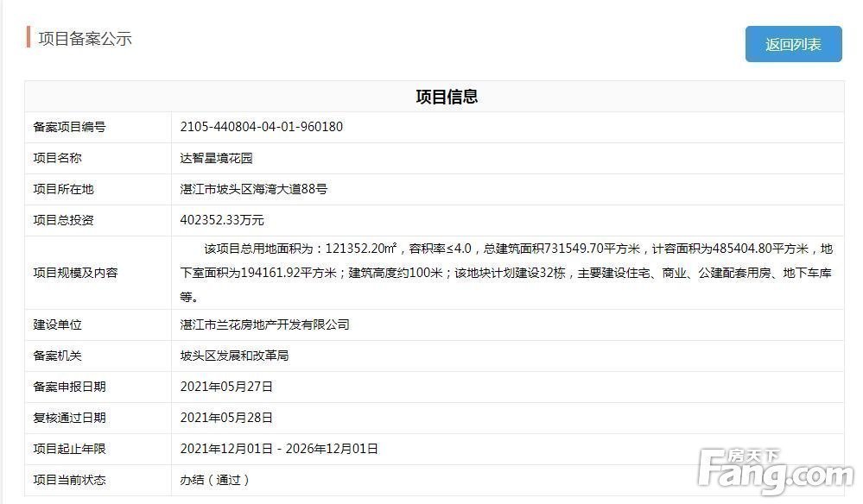Click the address 湛江市坡头区海湾大道88号
Viewport: 863px width, 504px height.
click(253, 189)
